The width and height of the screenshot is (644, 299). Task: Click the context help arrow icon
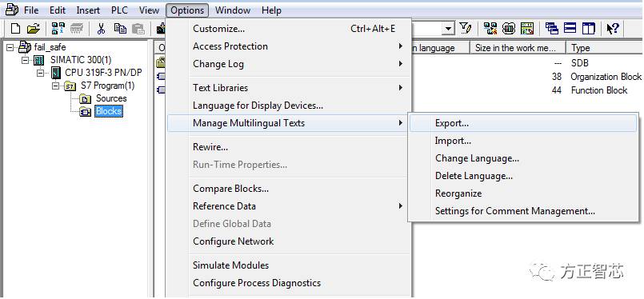tap(612, 28)
